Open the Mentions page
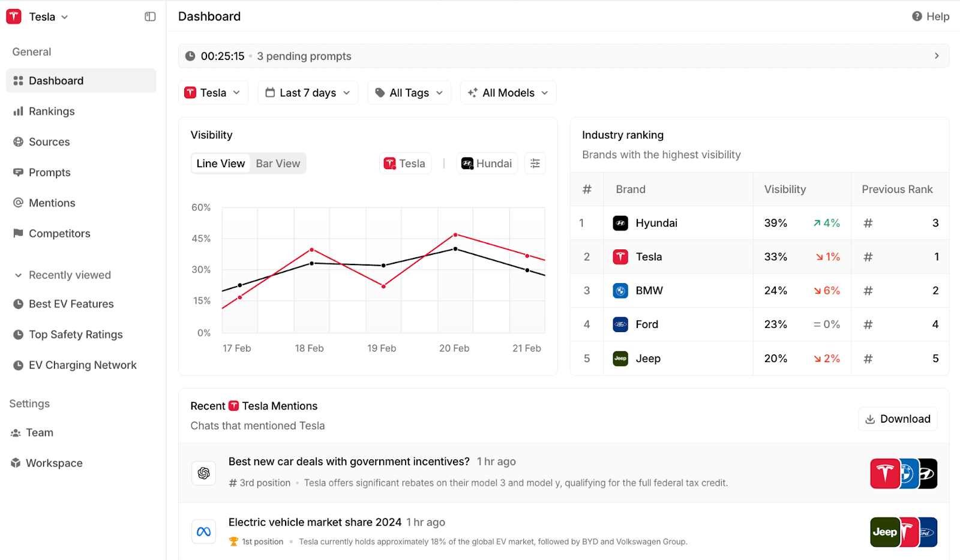 (51, 203)
